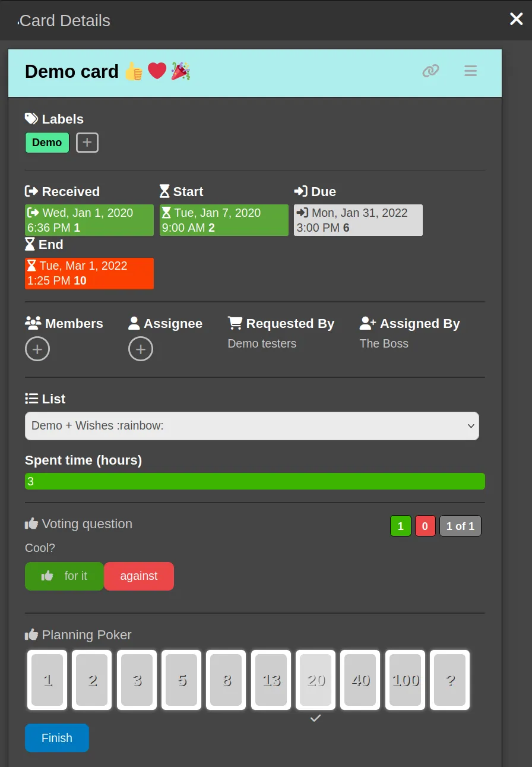
Task: Click the Requested By cart icon
Action: click(x=235, y=323)
